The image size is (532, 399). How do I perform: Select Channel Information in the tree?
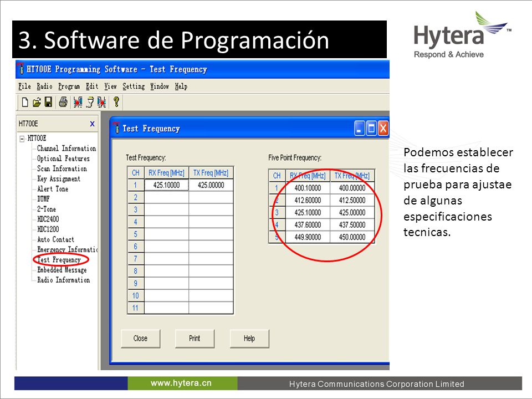[66, 149]
